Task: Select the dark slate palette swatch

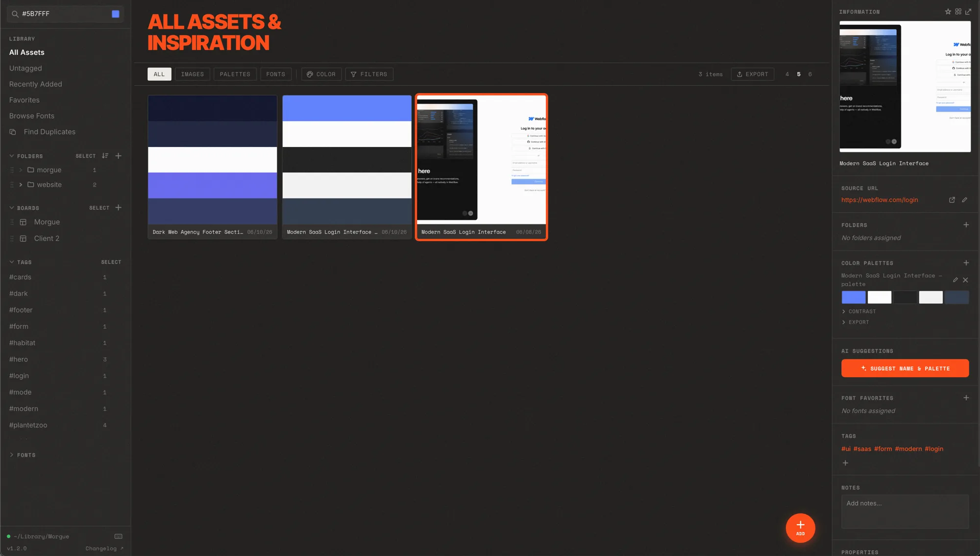Action: pos(957,297)
